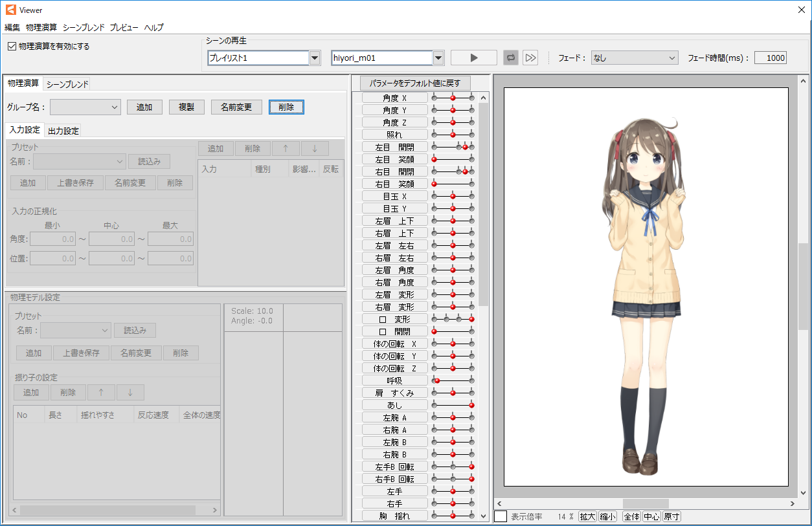This screenshot has height=526, width=812.
Task: Toggle the loop playback button
Action: (x=511, y=58)
